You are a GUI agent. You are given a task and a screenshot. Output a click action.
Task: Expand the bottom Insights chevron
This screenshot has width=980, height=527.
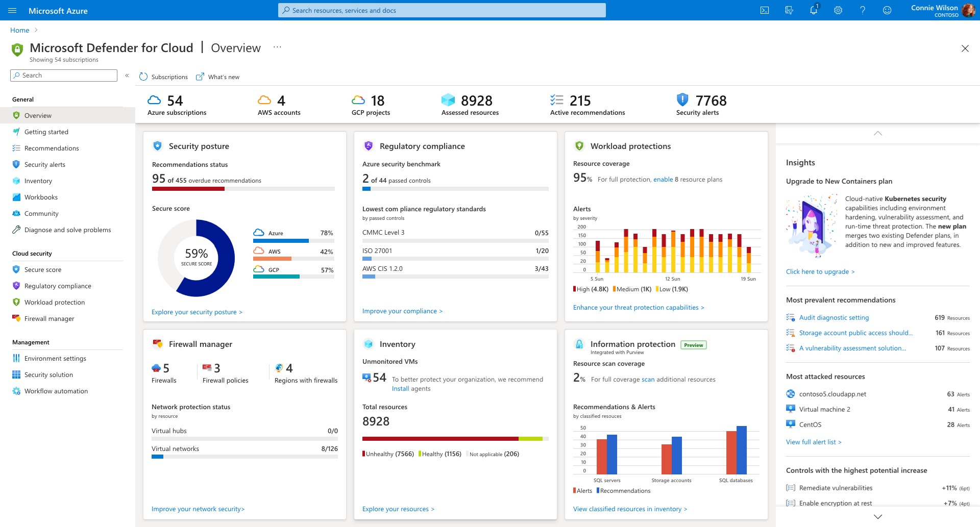tap(877, 516)
